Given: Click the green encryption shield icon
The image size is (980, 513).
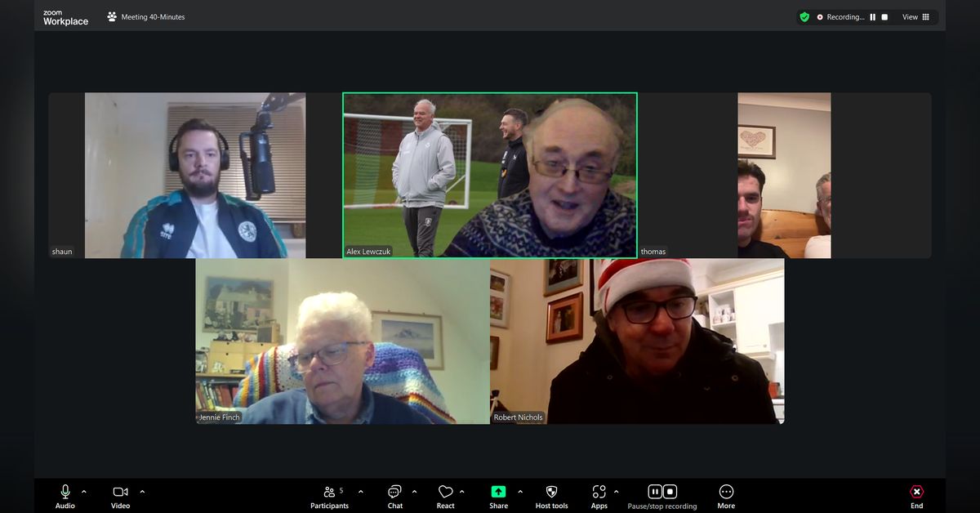Looking at the screenshot, I should pyautogui.click(x=804, y=17).
